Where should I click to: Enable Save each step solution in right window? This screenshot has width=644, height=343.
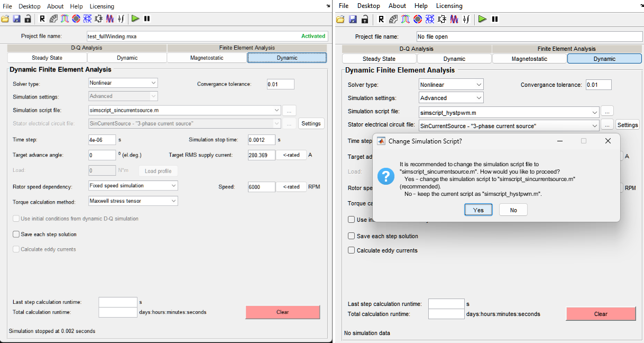click(351, 236)
